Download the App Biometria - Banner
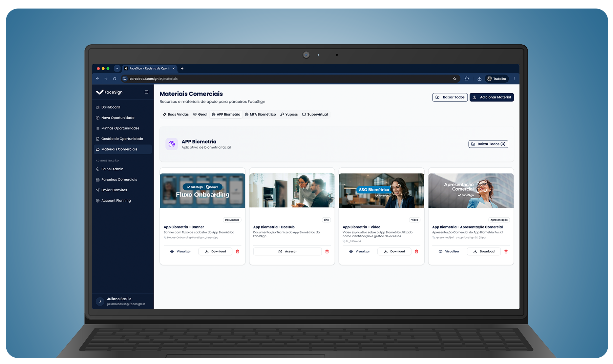Image resolution: width=613 pixels, height=364 pixels. tap(215, 251)
